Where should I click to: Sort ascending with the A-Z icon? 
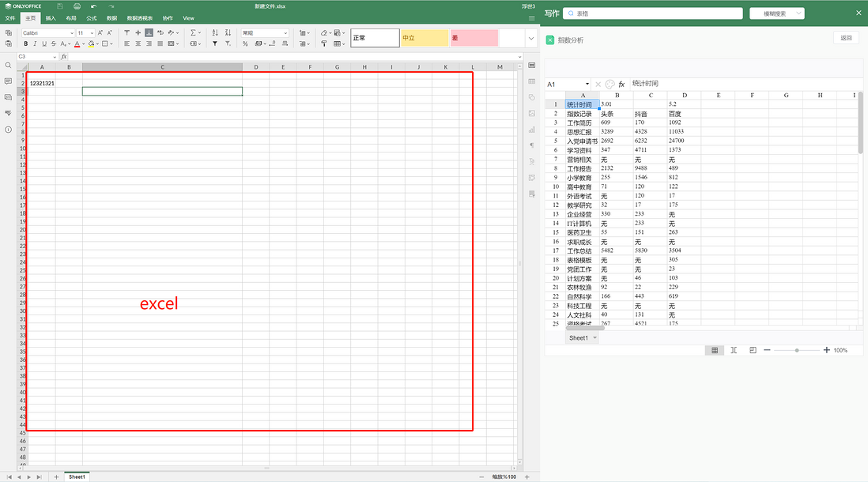coord(215,32)
